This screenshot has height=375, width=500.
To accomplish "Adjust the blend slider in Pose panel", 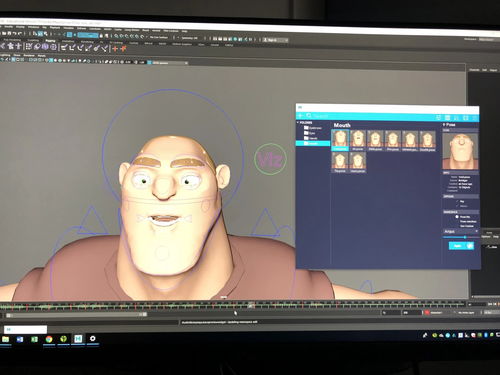I will point(461,237).
